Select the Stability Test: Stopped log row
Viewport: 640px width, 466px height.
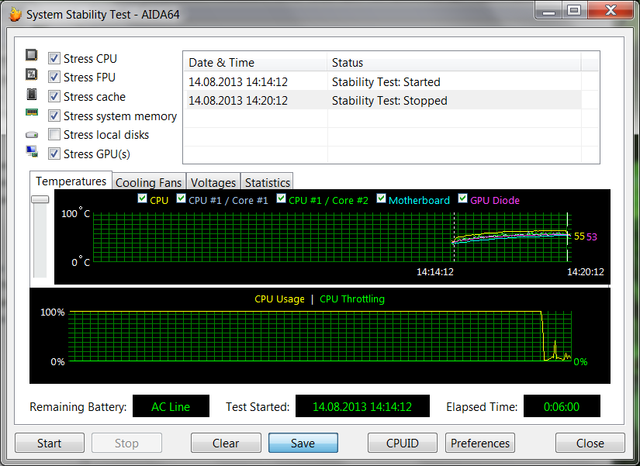pyautogui.click(x=391, y=101)
